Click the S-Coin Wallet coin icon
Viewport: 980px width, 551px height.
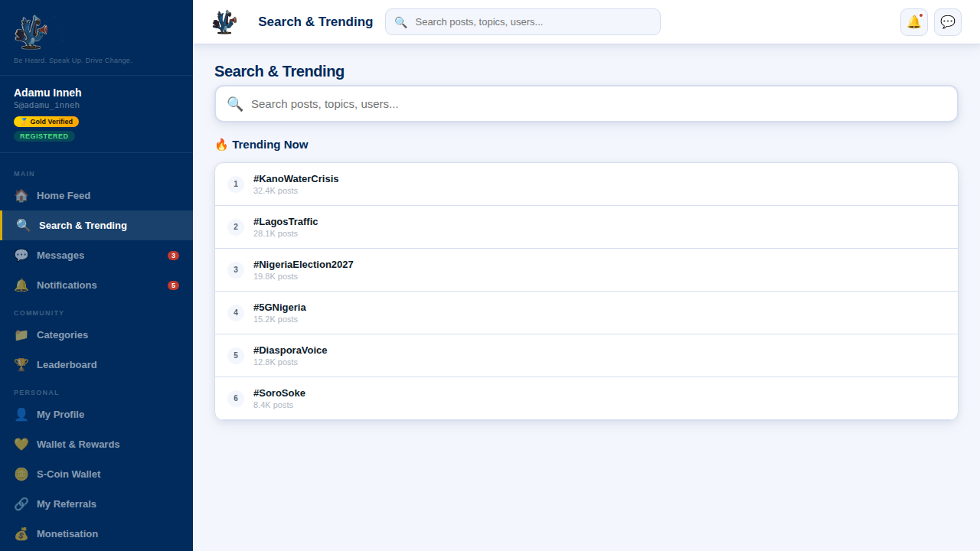[x=21, y=474]
